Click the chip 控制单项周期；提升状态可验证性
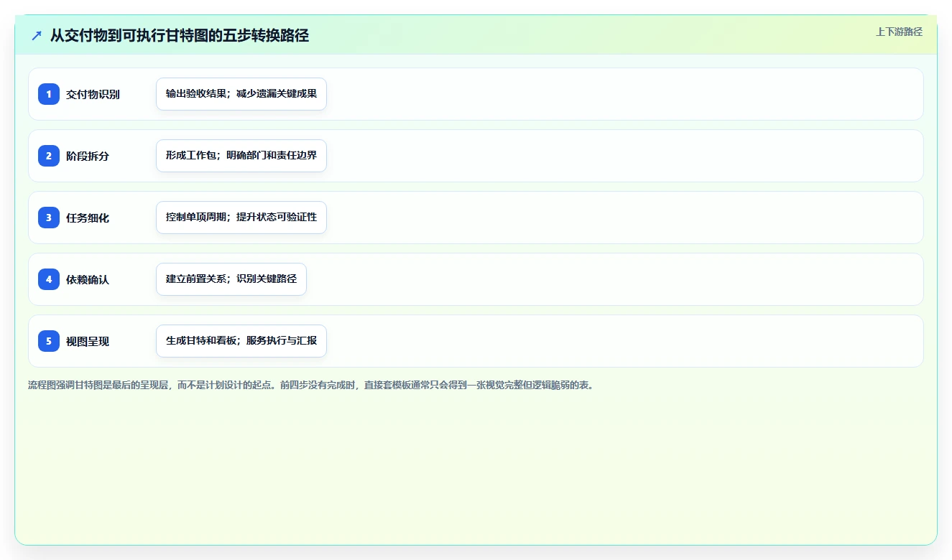This screenshot has height=560, width=952. 241,218
